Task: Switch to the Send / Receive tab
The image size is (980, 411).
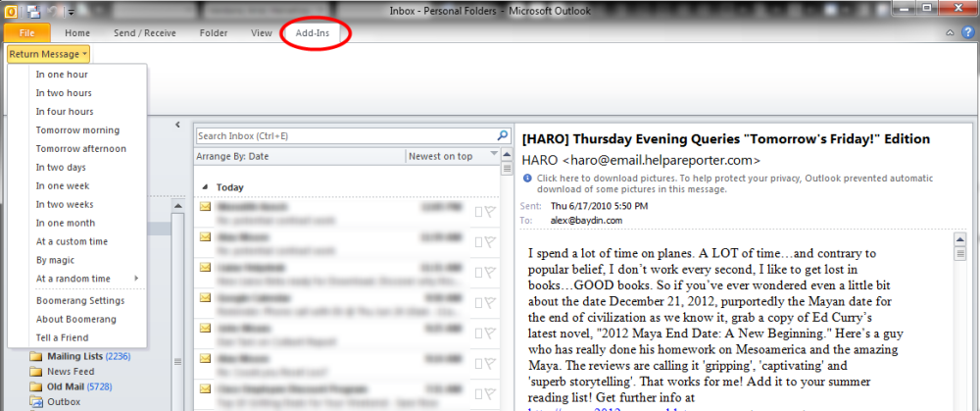Action: pos(145,33)
